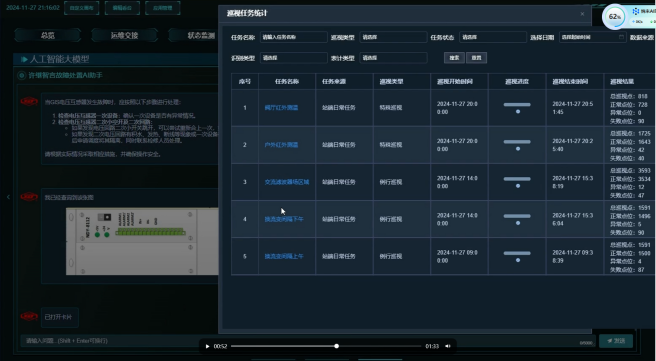
Task: Click the 人工智能大模型 triangle icon
Action: 24,59
